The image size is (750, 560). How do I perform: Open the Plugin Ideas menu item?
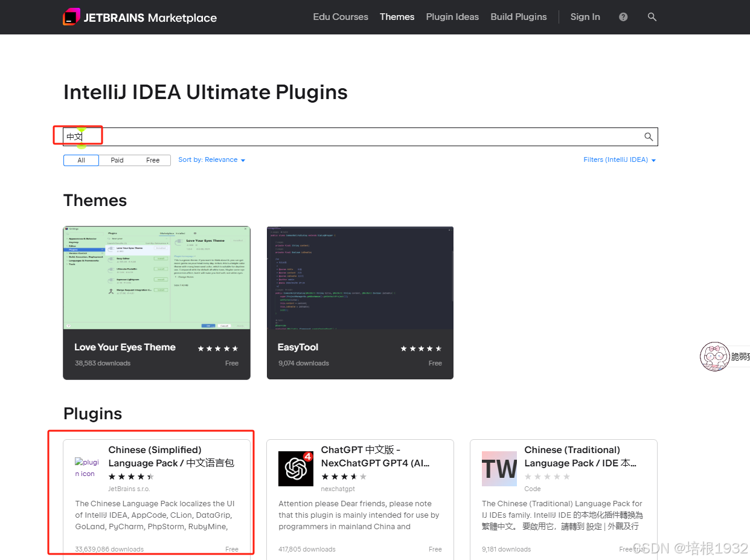[452, 17]
